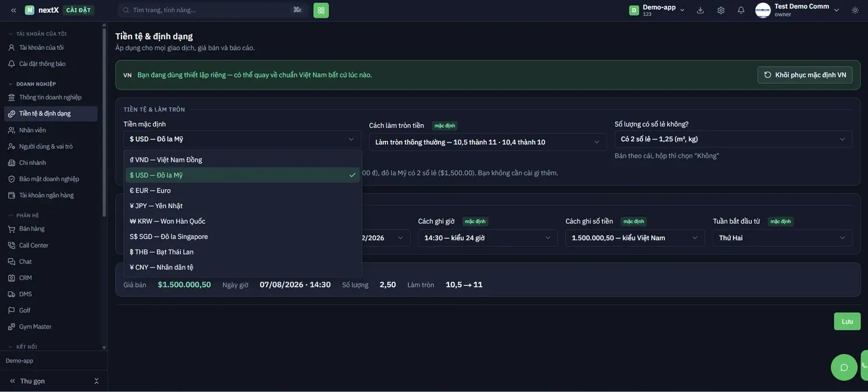Click the shield icon beside Bảo mật doanh nghiệp
This screenshot has height=392, width=868.
(x=12, y=179)
